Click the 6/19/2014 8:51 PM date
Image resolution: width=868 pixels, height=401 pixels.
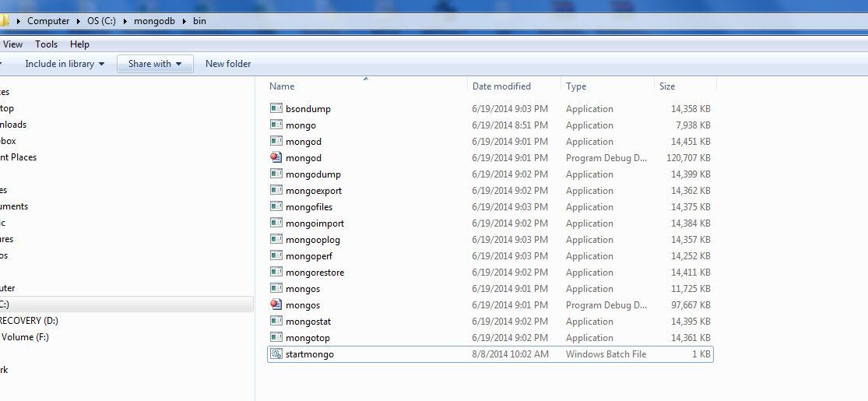coord(510,125)
